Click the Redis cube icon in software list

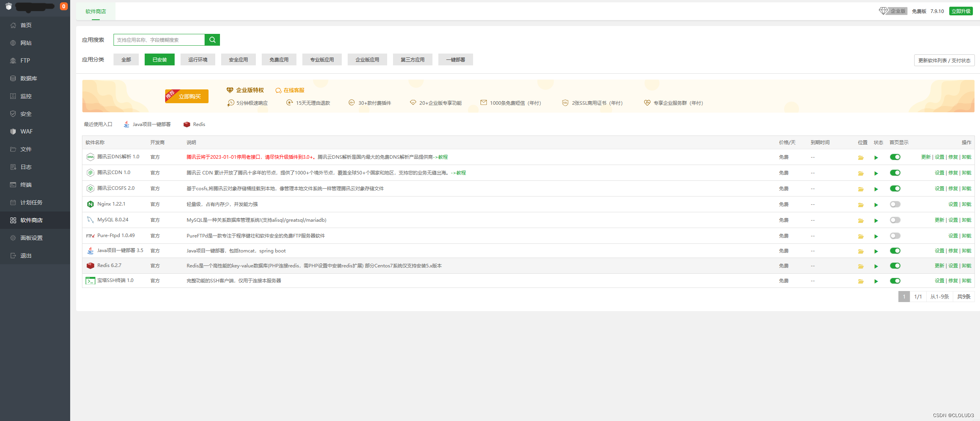[90, 265]
